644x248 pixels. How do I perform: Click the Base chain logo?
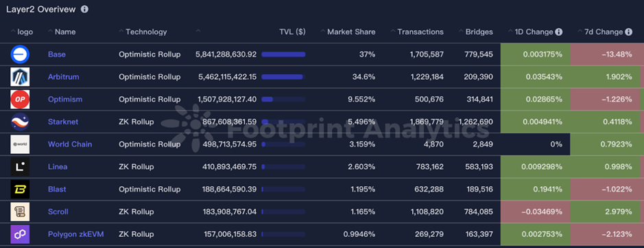click(x=20, y=54)
